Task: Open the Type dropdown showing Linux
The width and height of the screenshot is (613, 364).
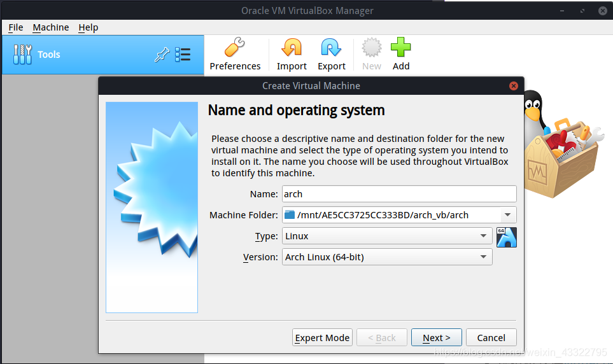Action: pos(387,235)
